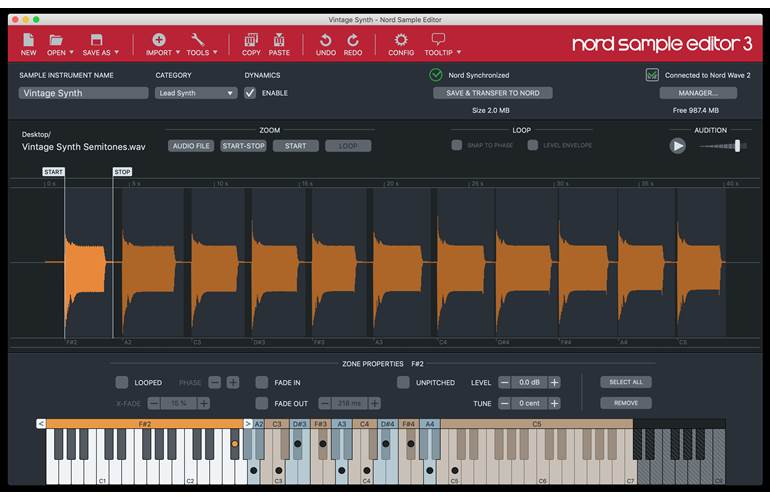This screenshot has width=770, height=500.
Task: Click the REMOVE button
Action: 626,403
